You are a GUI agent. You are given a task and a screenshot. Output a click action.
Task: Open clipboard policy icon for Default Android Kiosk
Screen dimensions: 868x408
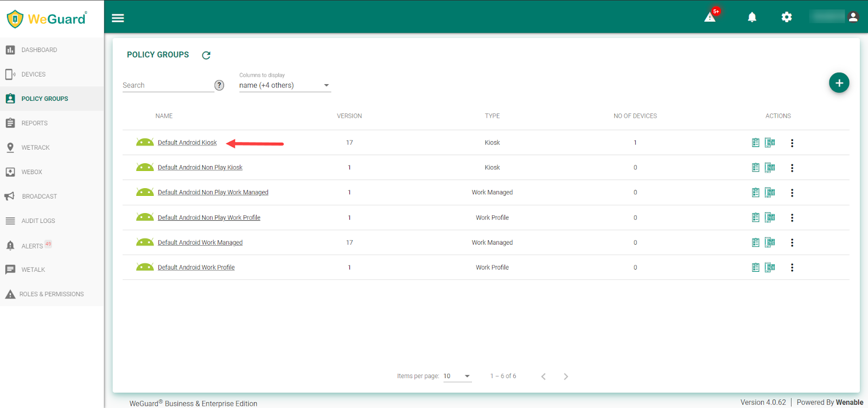pos(756,143)
